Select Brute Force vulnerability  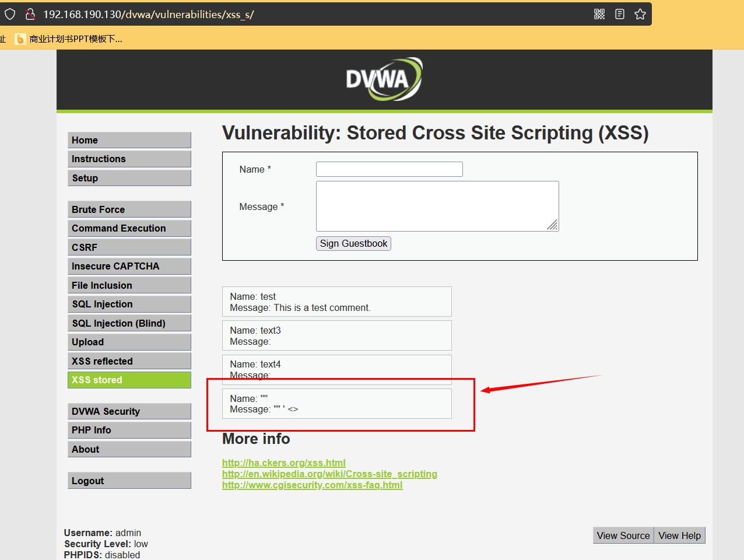(129, 209)
